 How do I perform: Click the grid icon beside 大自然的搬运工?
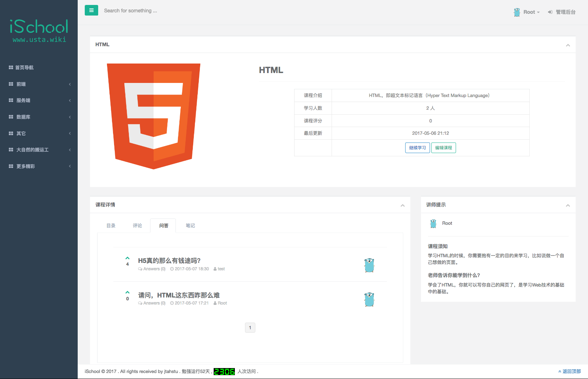(11, 150)
